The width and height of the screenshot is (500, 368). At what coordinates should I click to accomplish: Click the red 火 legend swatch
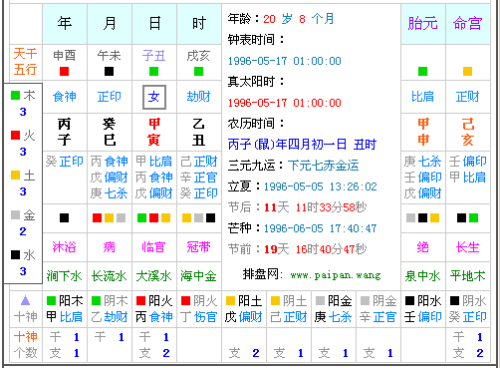pos(15,135)
